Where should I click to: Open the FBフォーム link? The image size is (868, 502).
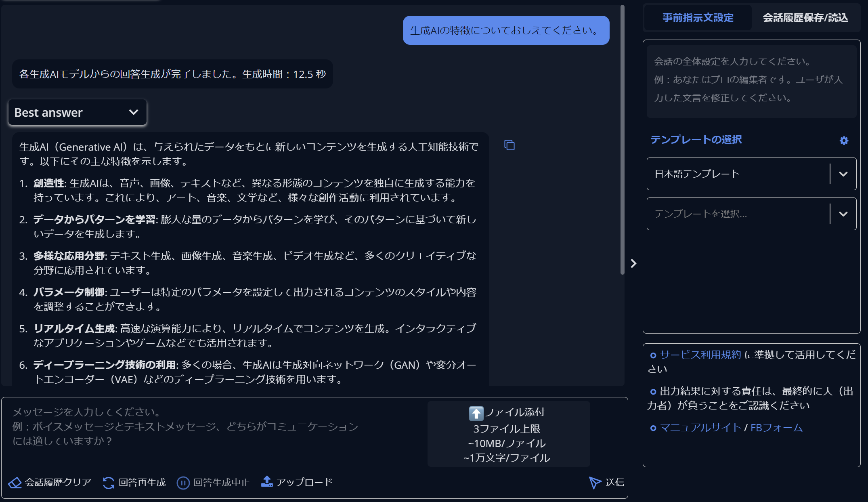click(776, 428)
